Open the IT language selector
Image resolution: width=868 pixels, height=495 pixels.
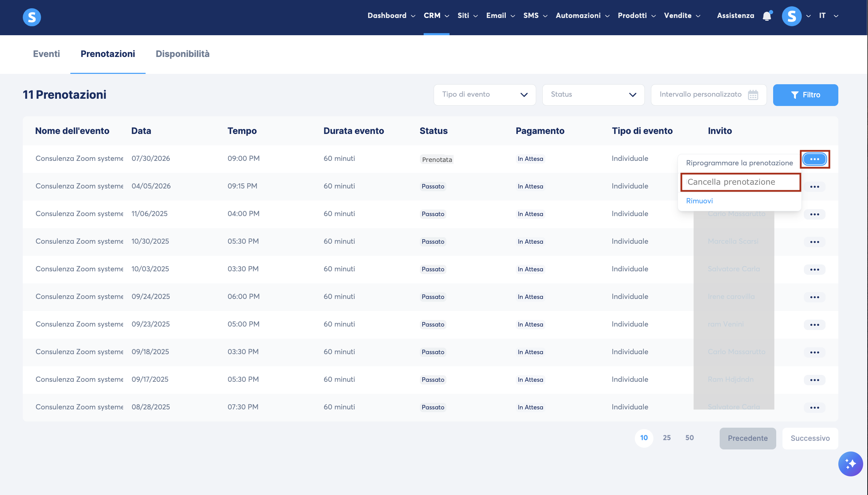(829, 16)
